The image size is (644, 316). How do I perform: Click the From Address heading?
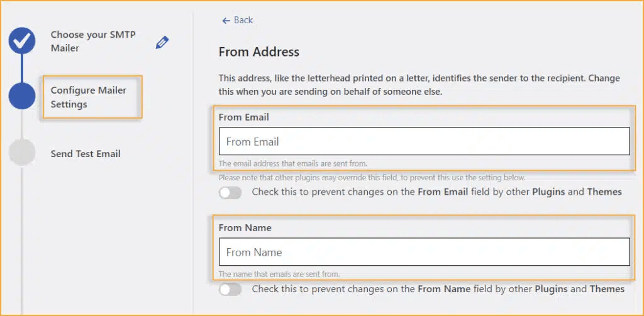258,52
